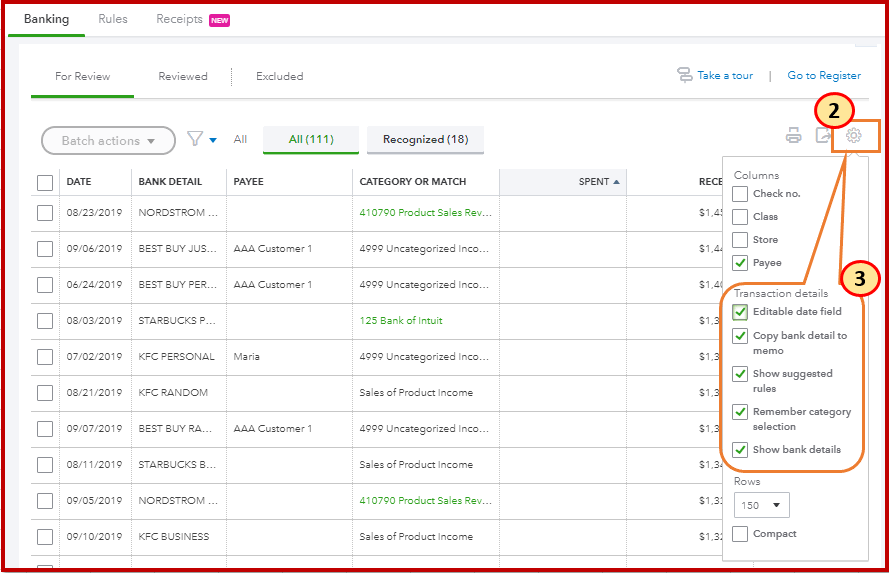Open the Rows 150 dropdown
This screenshot has height=573, width=889.
coord(761,505)
